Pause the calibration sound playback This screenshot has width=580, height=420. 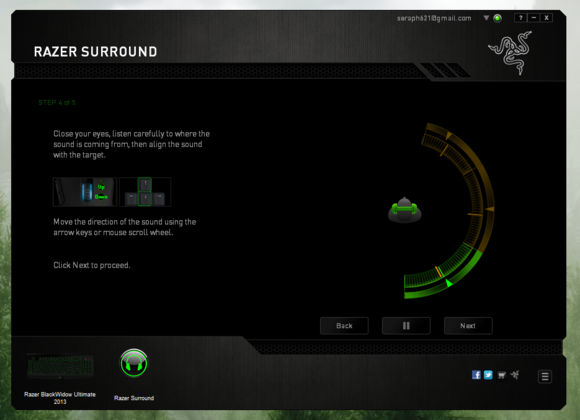(406, 326)
